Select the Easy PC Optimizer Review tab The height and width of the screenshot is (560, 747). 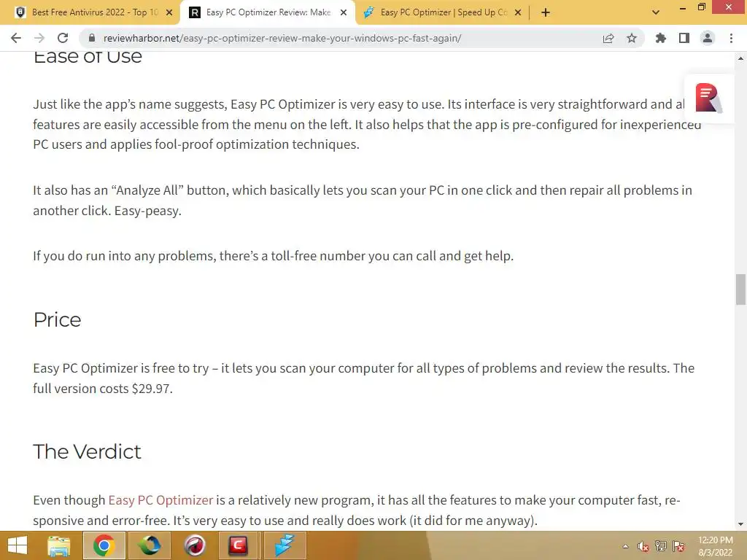267,12
